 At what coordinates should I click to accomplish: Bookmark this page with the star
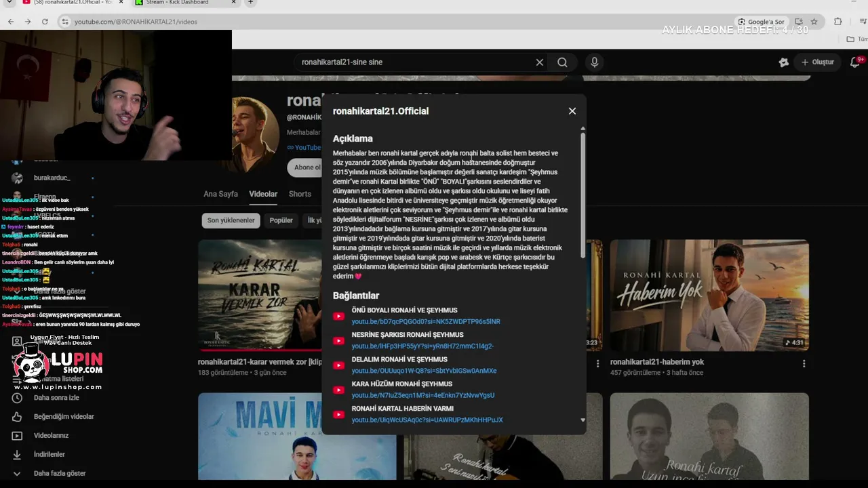click(814, 22)
